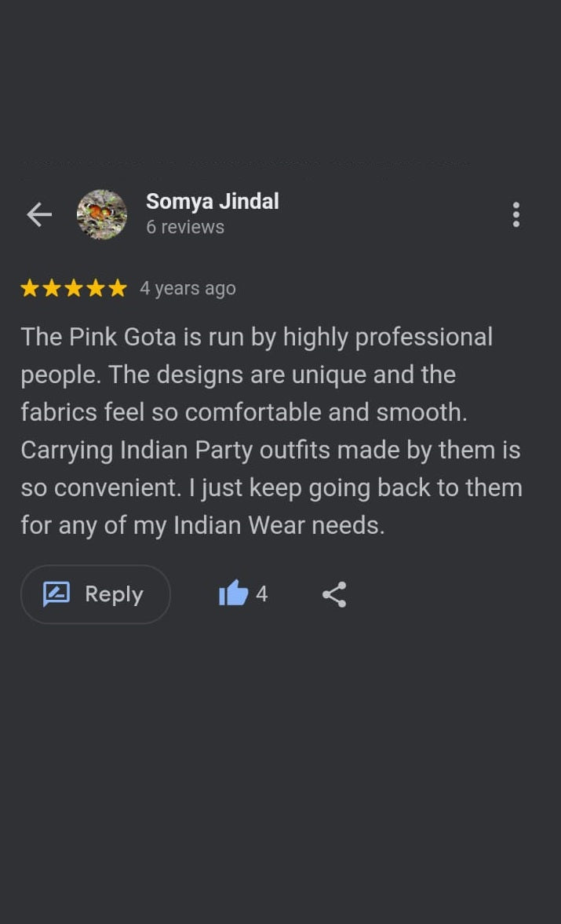561x924 pixels.
Task: Click the first rating star
Action: tap(30, 288)
